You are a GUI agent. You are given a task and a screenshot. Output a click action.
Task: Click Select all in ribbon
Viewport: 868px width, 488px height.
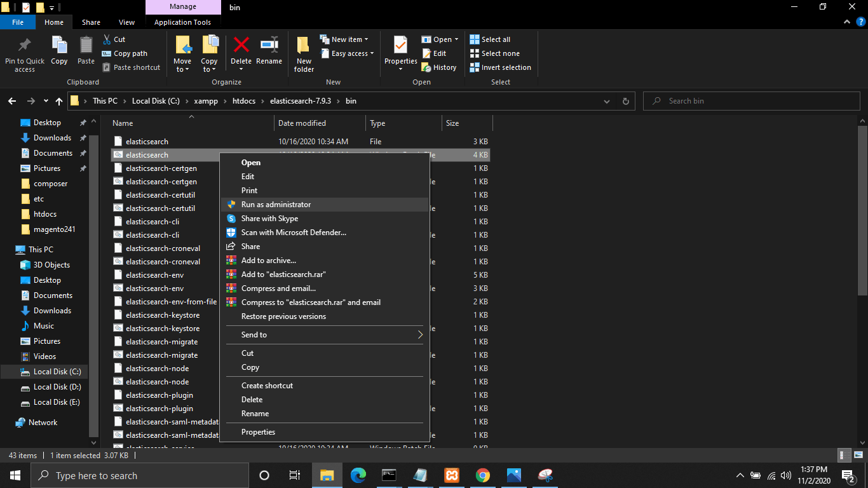[x=490, y=39]
